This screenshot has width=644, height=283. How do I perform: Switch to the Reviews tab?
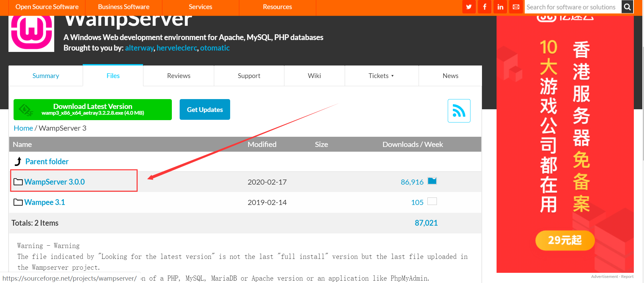(x=179, y=76)
